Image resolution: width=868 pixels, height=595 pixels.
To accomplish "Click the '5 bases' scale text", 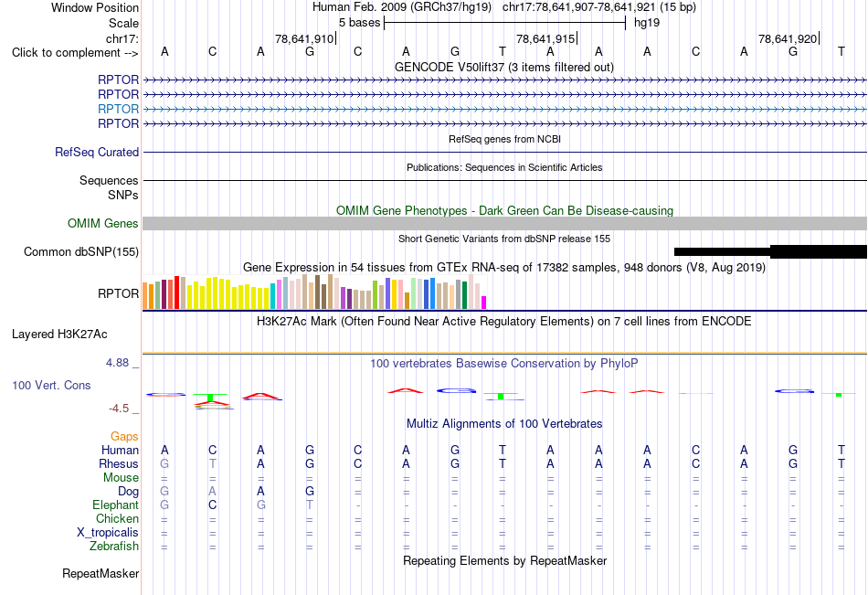I will [x=360, y=23].
